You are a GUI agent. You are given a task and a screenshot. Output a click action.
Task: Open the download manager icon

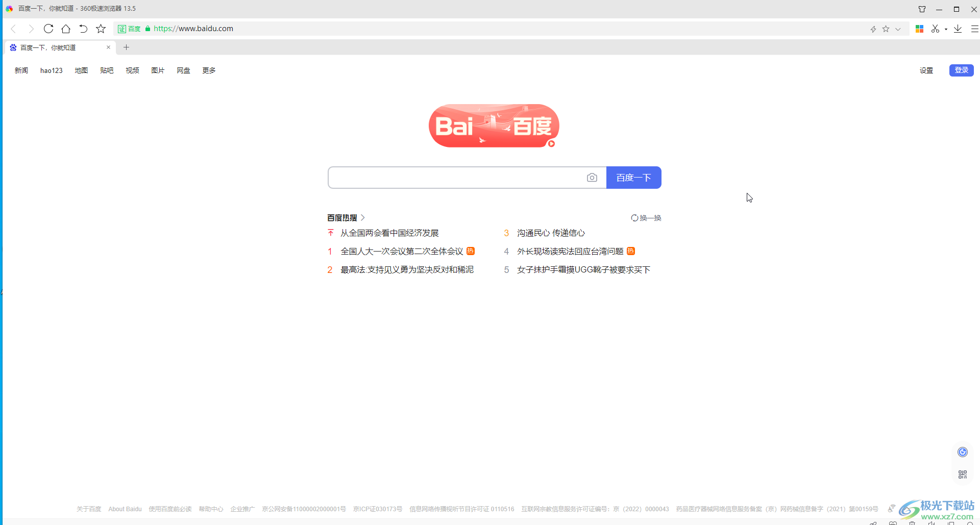tap(958, 29)
